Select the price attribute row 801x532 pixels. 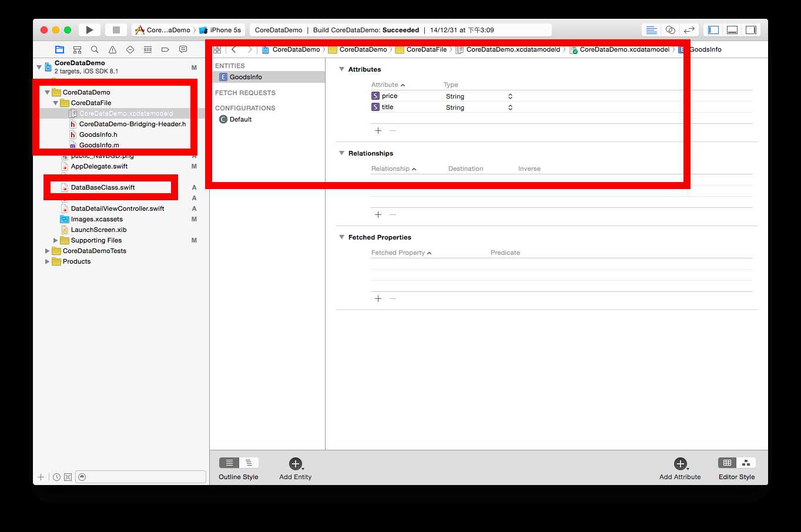coord(561,96)
